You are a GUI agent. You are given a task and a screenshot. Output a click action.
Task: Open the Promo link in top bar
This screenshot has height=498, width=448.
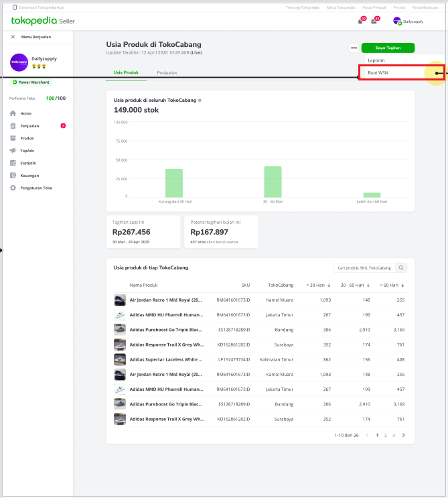(x=399, y=7)
